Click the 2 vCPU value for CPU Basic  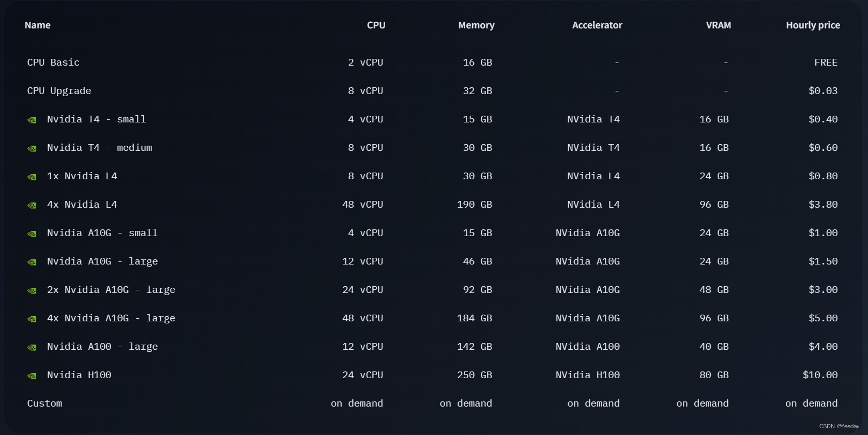(x=366, y=63)
